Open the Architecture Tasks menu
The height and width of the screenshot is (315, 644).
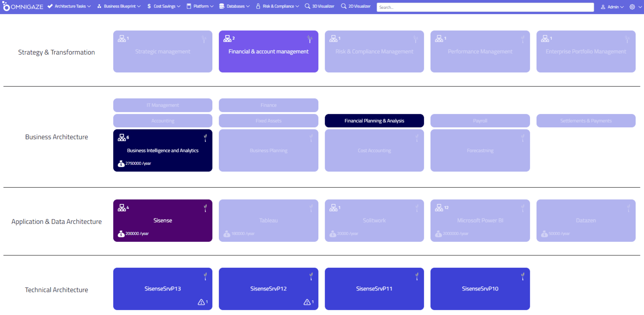[69, 6]
